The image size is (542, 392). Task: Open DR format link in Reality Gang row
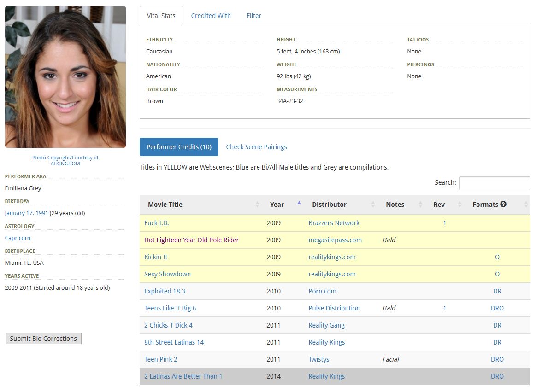[x=497, y=325]
